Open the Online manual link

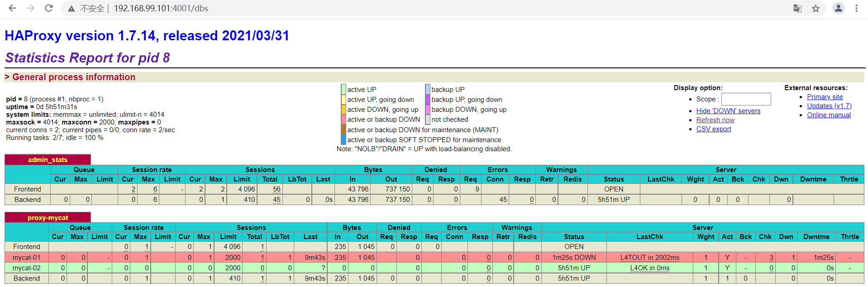click(x=829, y=115)
